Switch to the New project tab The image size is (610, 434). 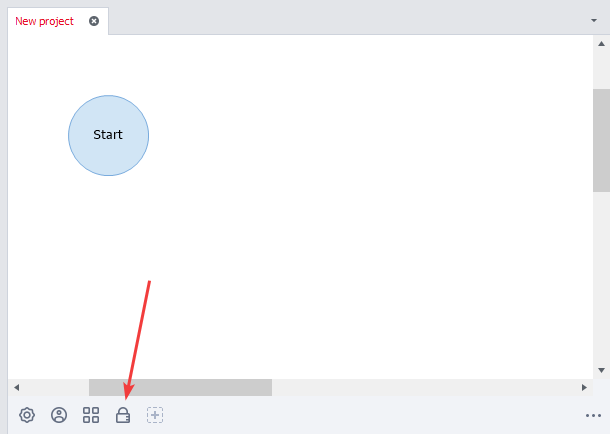point(45,21)
